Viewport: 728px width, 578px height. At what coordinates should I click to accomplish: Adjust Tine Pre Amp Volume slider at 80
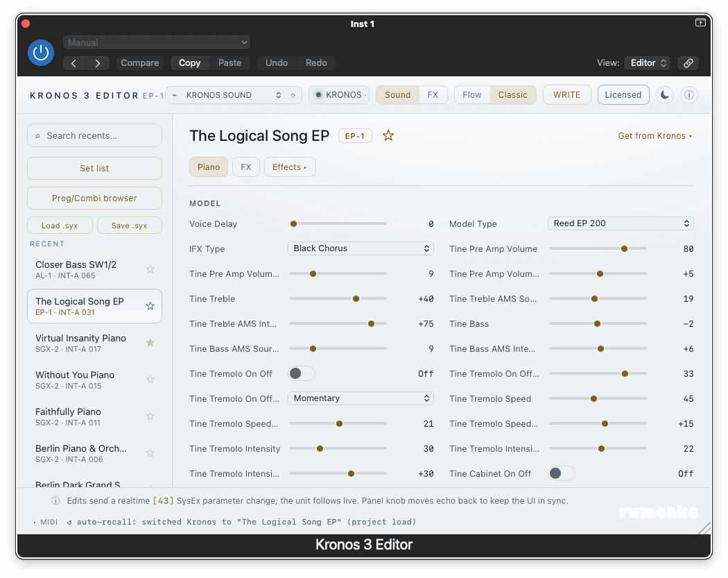(x=598, y=248)
